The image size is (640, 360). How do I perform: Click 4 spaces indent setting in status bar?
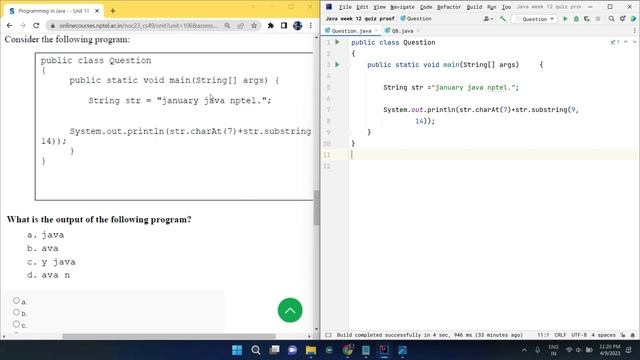click(x=603, y=335)
